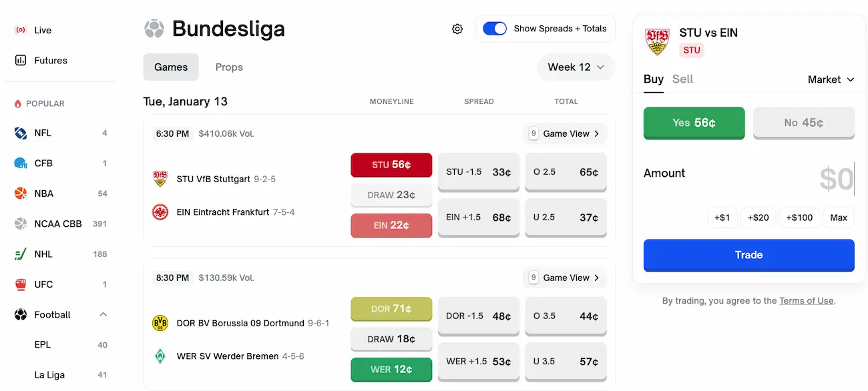Click the VfB Stuttgart team crest
This screenshot has height=391, width=868.
(x=160, y=179)
